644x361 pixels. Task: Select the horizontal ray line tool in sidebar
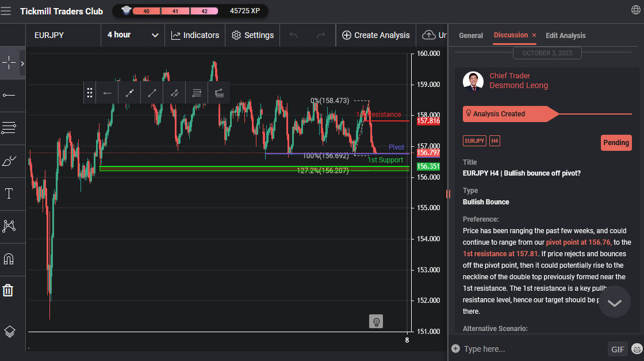[x=9, y=96]
